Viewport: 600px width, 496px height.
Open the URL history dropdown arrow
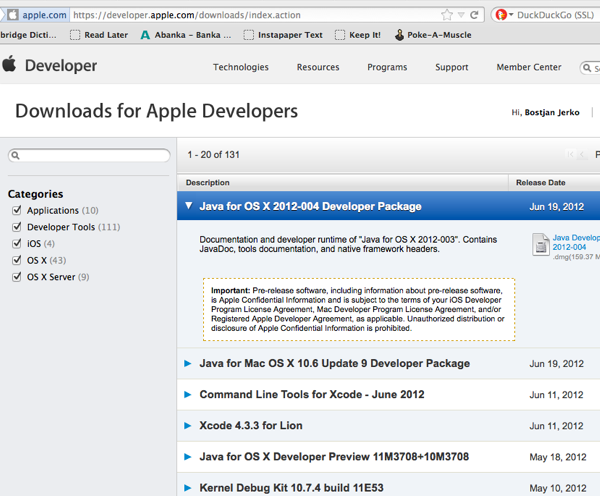[x=461, y=15]
